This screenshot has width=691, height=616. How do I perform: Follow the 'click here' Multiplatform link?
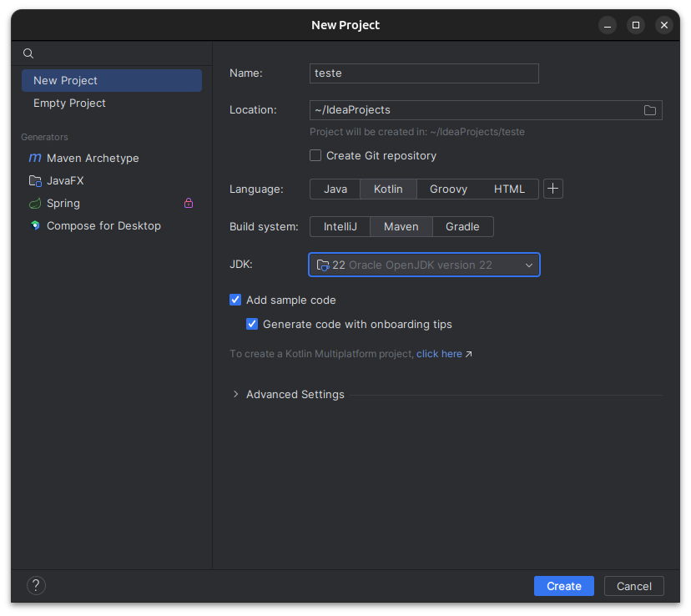pyautogui.click(x=439, y=354)
